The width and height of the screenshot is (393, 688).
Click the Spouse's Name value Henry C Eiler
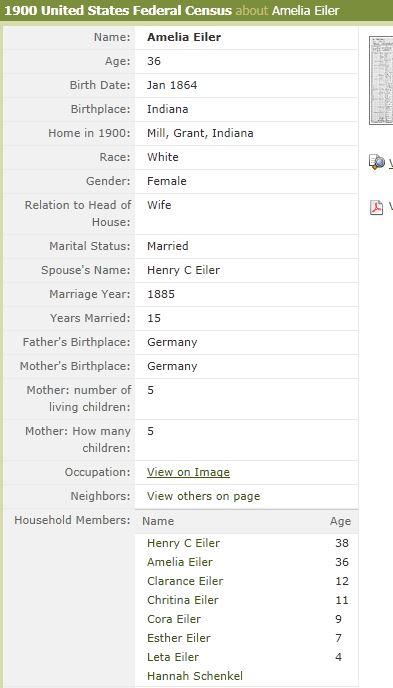[183, 270]
